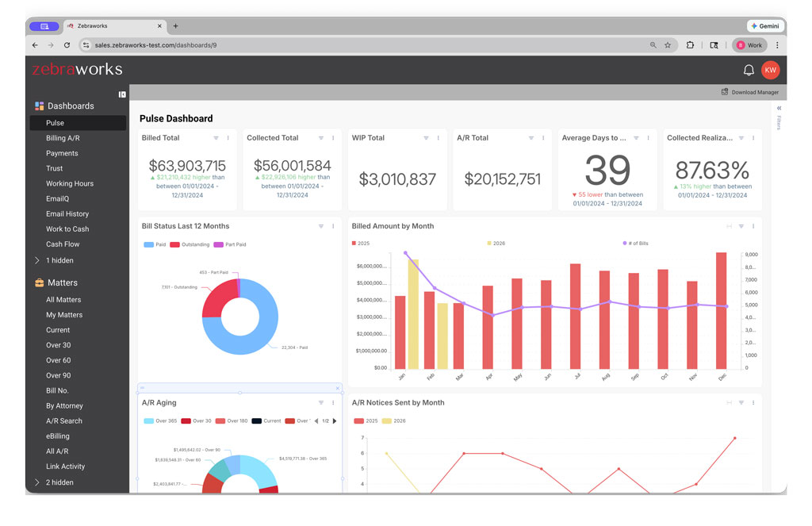Click filter icon on Billed Amount by Month
The image size is (812, 526).
pos(741,226)
